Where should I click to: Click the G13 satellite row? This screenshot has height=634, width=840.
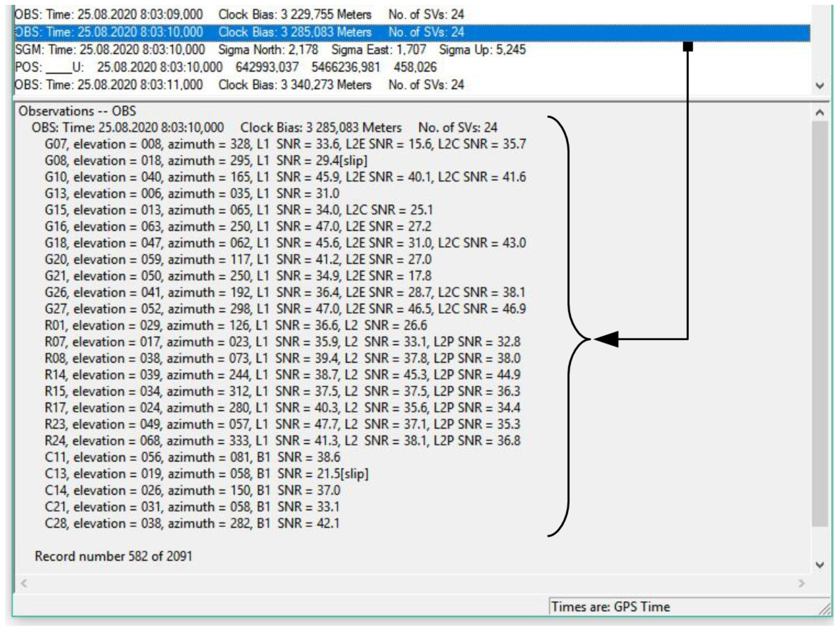192,194
